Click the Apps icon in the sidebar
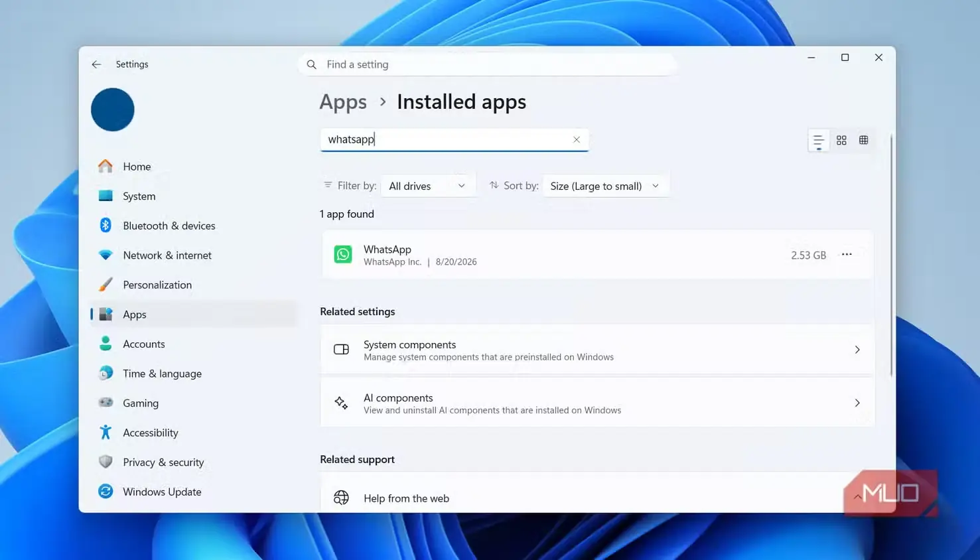This screenshot has height=560, width=980. point(105,314)
